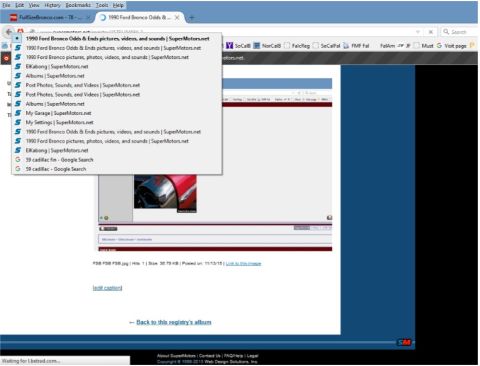480x366 pixels.
Task: Open the NorCalB bookmark
Action: click(267, 46)
